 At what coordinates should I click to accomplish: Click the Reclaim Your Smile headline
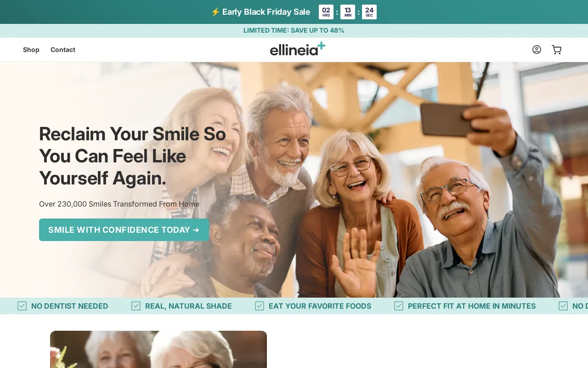[133, 156]
